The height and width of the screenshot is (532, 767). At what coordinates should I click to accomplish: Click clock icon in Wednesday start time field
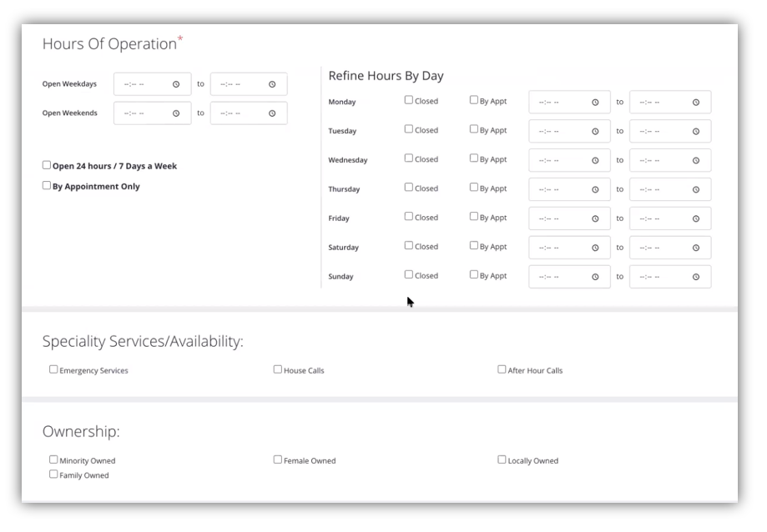click(595, 161)
